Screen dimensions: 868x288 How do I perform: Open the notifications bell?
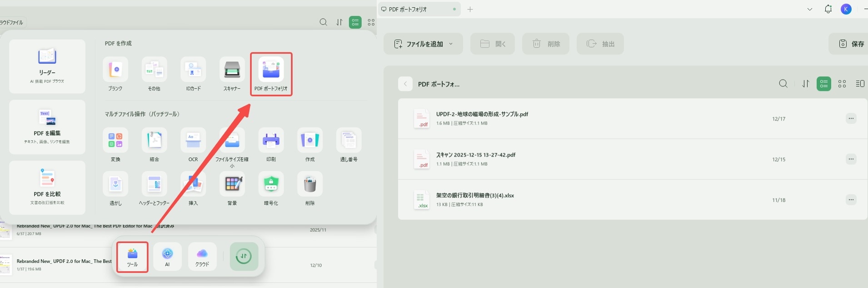828,9
